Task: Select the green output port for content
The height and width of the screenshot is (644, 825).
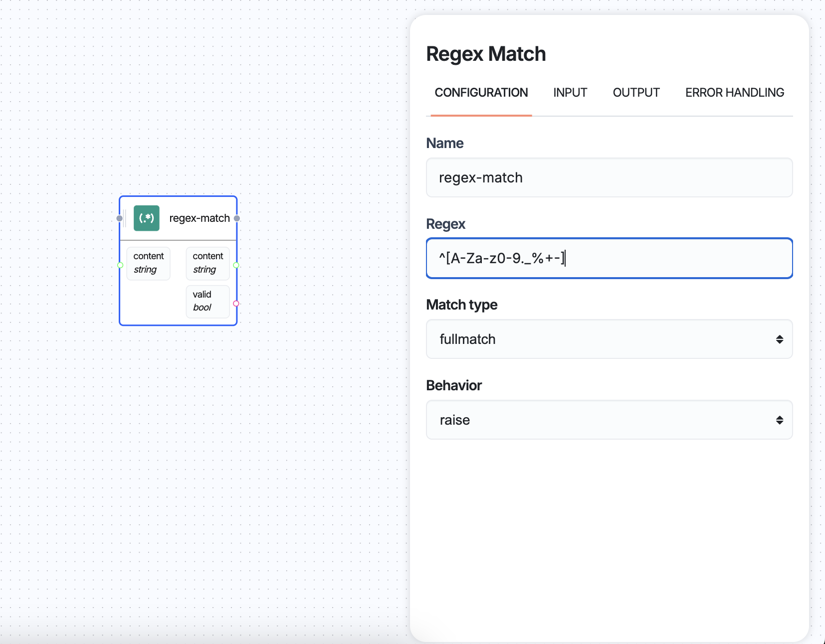Action: [236, 265]
